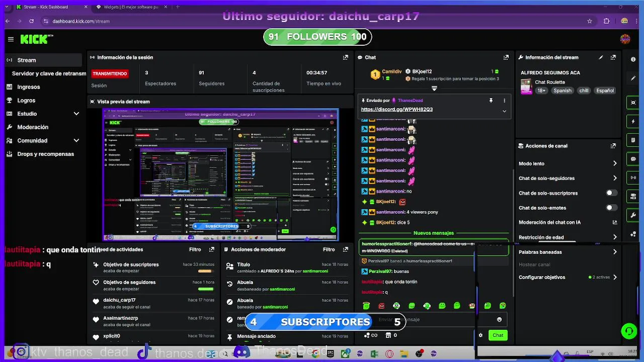Click the green Chat send button

498,335
